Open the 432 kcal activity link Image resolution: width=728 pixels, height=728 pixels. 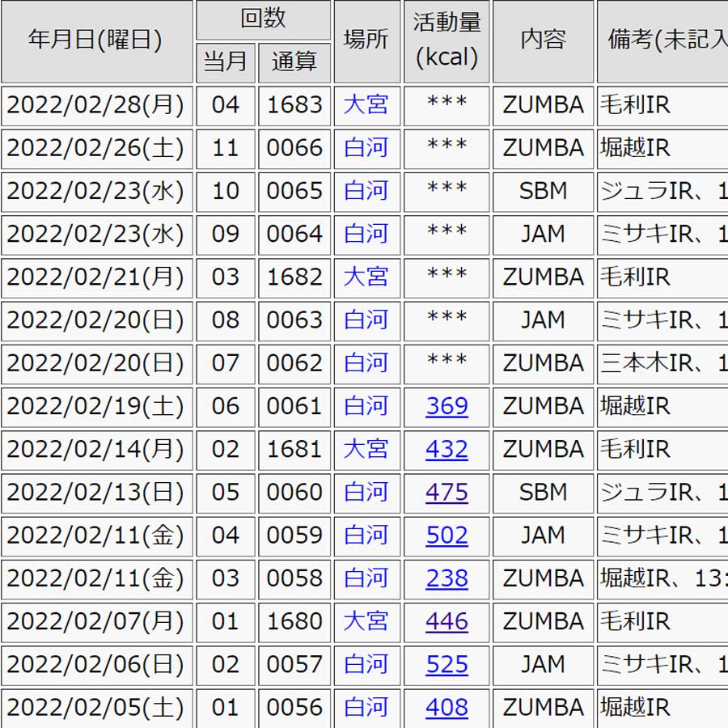[x=447, y=450]
